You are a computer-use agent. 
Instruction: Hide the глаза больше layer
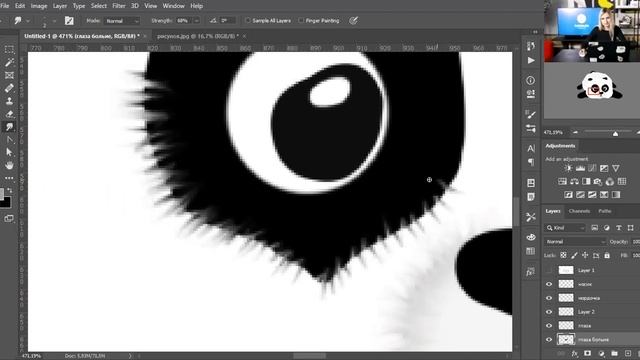tap(549, 340)
